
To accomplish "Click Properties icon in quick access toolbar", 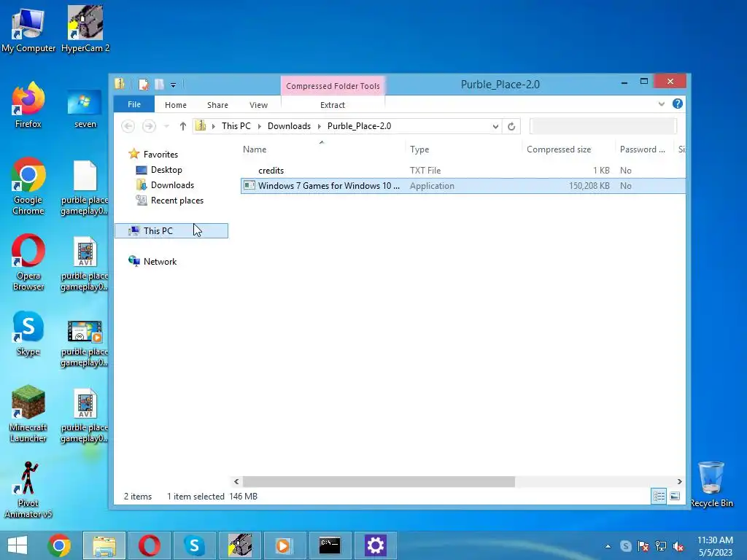I will pos(144,85).
